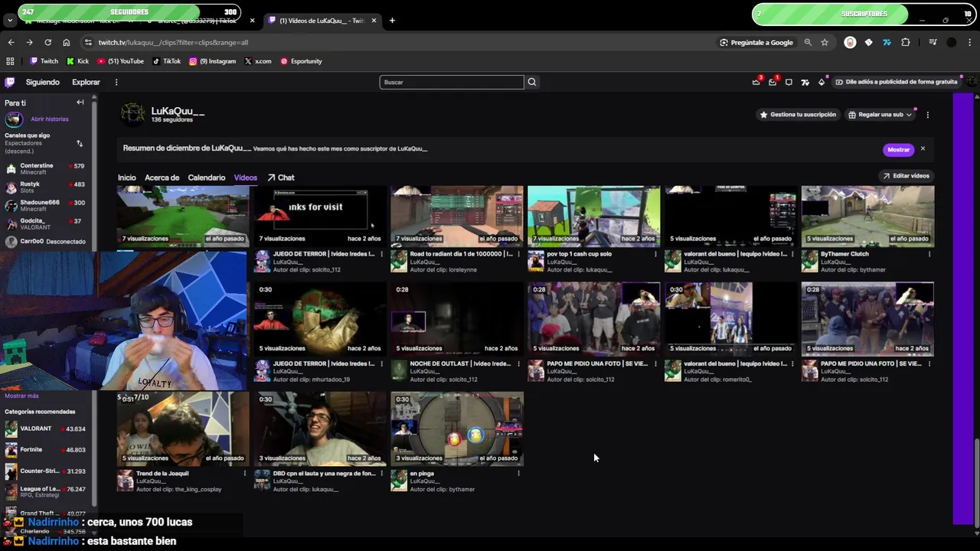Viewport: 980px width, 551px height.
Task: Click 'Autor del clip: bythamer' under en pinga
Action: [443, 489]
